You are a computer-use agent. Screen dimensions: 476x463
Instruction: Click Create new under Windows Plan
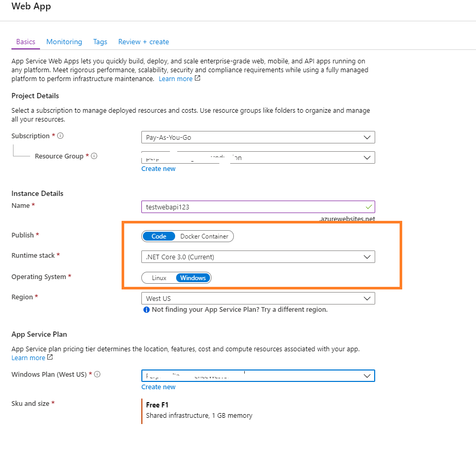click(x=158, y=387)
